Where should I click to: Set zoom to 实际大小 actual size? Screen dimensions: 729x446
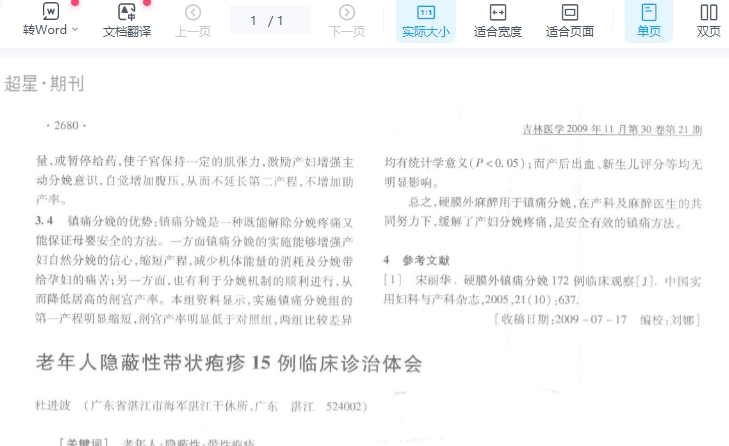tap(425, 20)
